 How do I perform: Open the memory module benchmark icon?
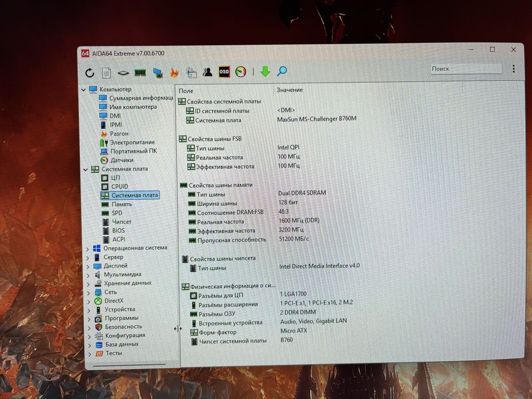coord(140,72)
